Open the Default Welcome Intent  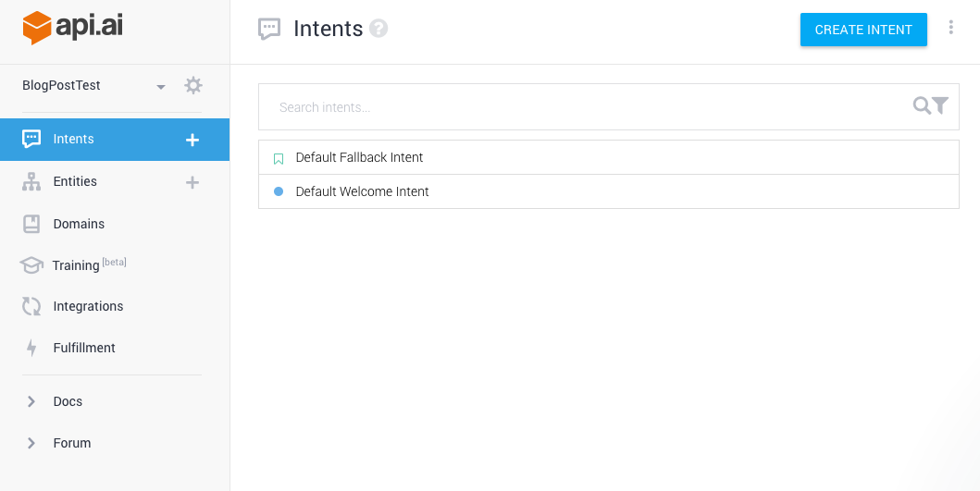[362, 191]
